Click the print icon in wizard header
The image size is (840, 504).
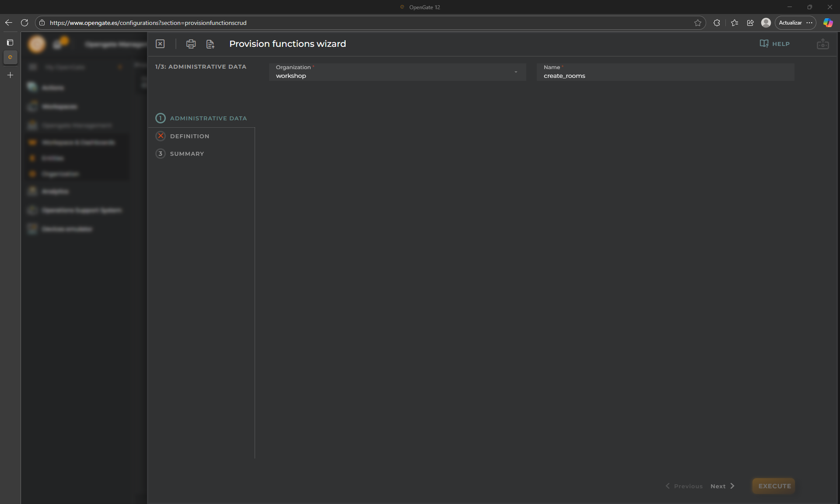coord(191,44)
